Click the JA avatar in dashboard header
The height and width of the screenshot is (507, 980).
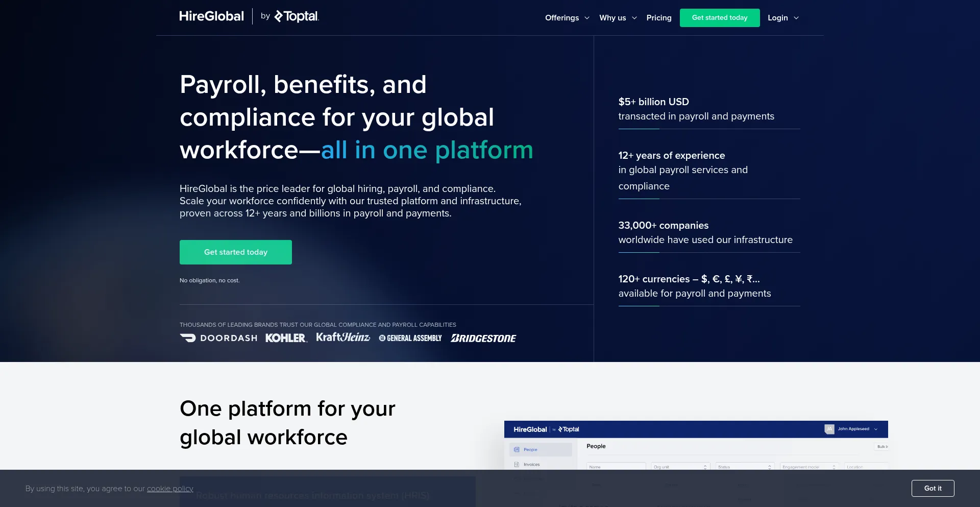tap(829, 429)
